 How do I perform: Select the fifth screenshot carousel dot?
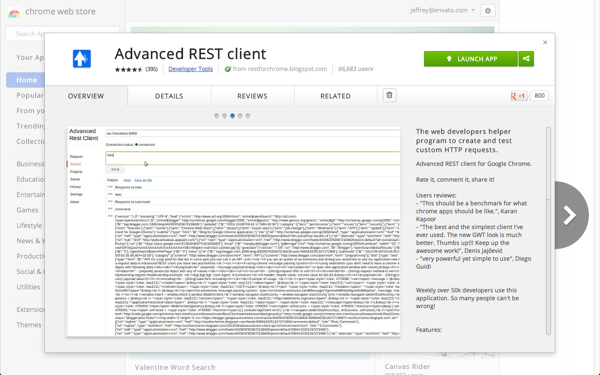pos(248,116)
